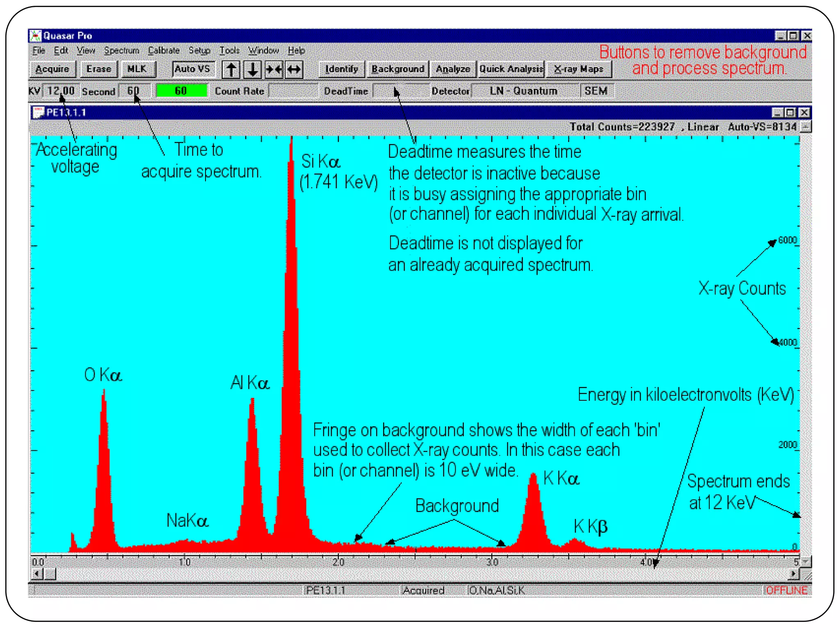Click the KV 12.00 value field

pyautogui.click(x=61, y=91)
